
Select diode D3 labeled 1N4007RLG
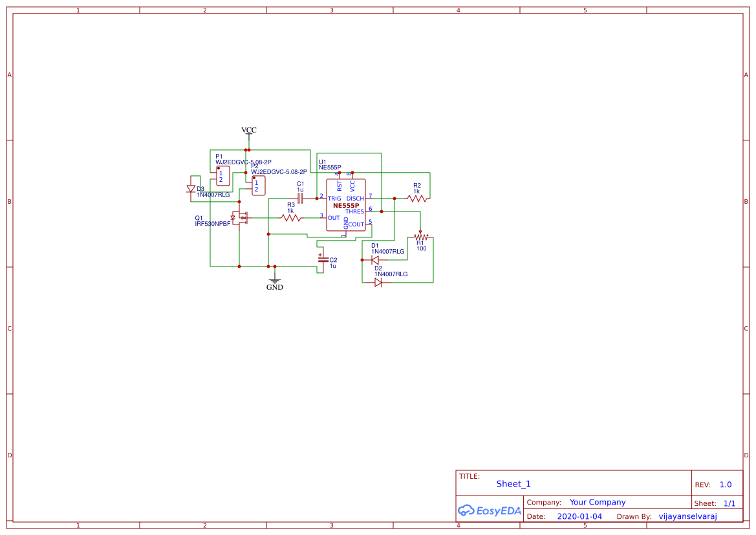click(190, 189)
